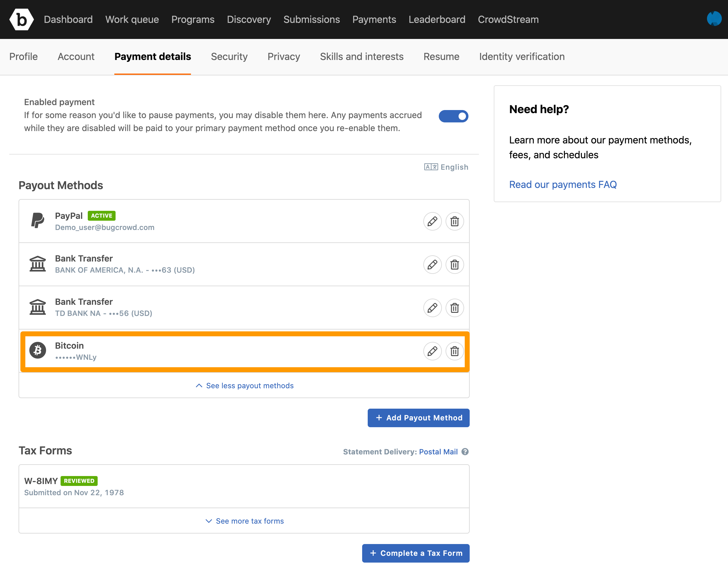Image resolution: width=728 pixels, height=570 pixels.
Task: Click the delete icon for Bitcoin method
Action: (455, 351)
